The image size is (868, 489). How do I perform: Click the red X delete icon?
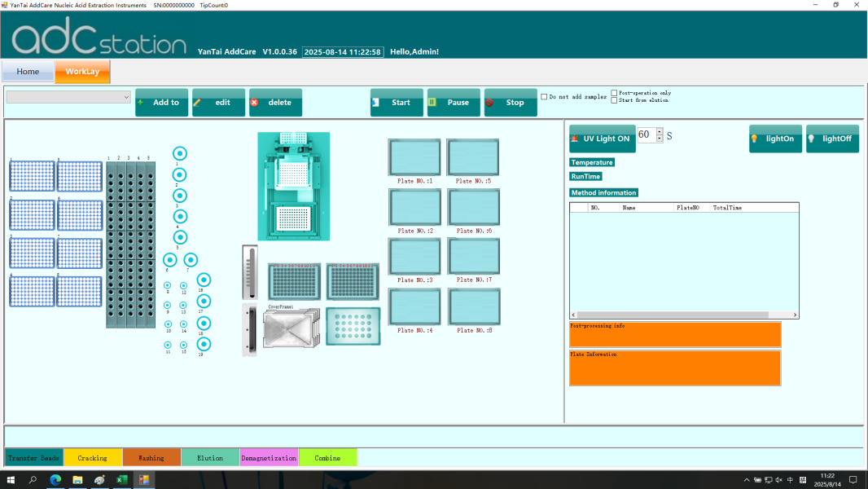[253, 102]
